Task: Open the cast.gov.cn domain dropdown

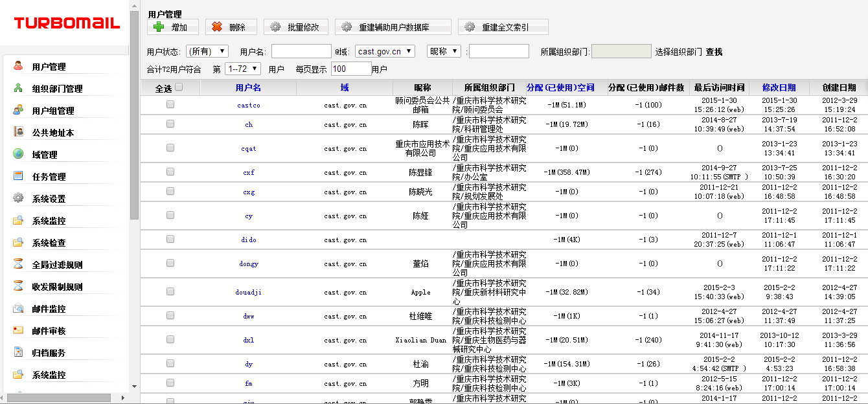Action: tap(385, 51)
